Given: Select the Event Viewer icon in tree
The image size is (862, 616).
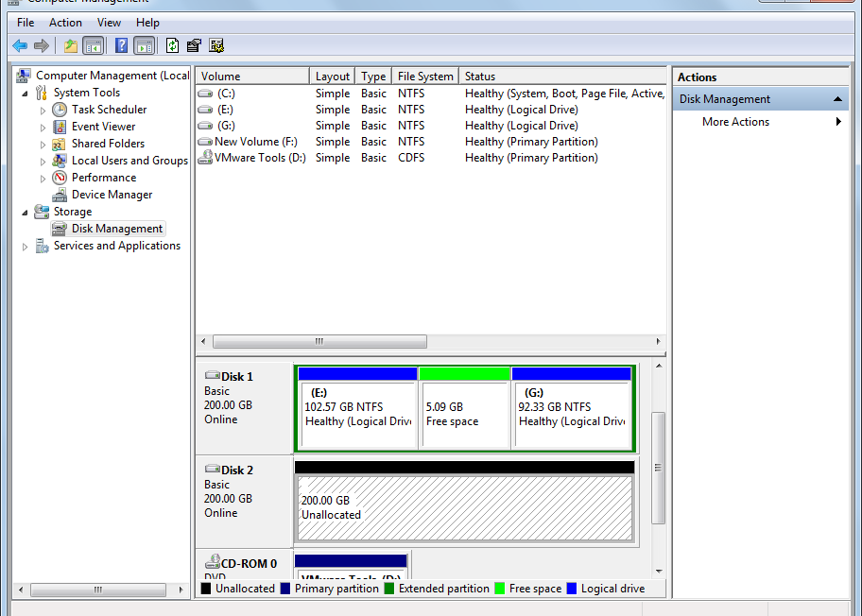Looking at the screenshot, I should (x=60, y=127).
